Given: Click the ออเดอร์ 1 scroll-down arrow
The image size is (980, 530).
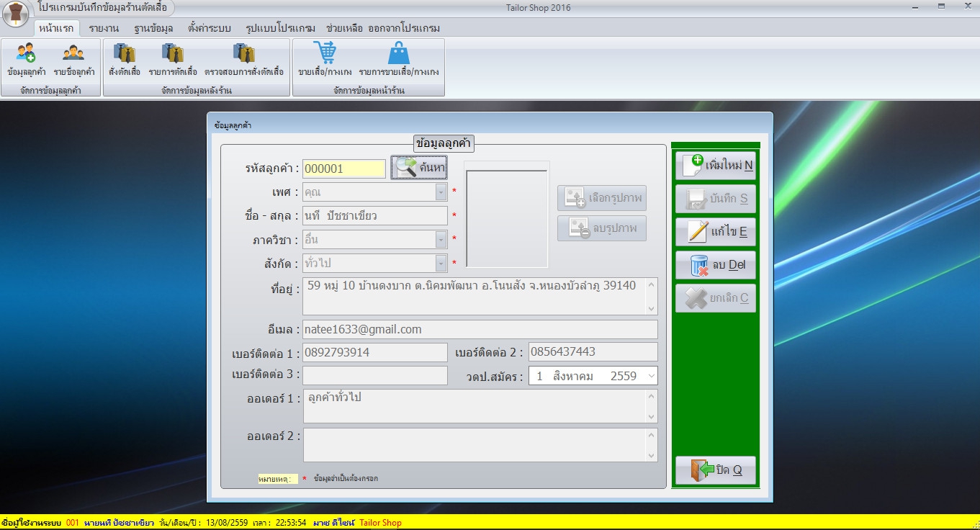Looking at the screenshot, I should pos(652,417).
